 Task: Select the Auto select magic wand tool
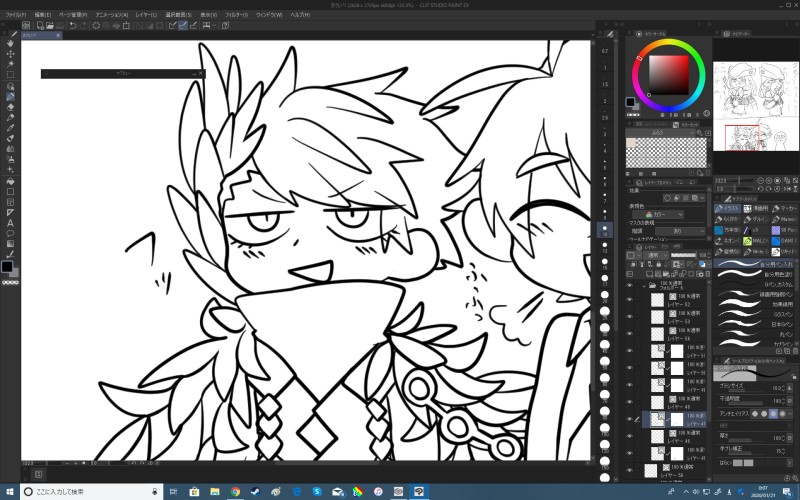10,64
